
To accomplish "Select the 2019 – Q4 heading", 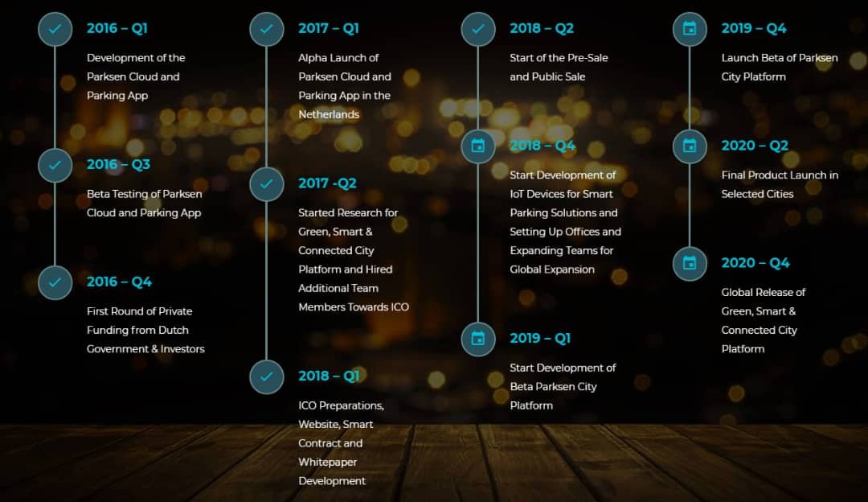I will point(753,28).
